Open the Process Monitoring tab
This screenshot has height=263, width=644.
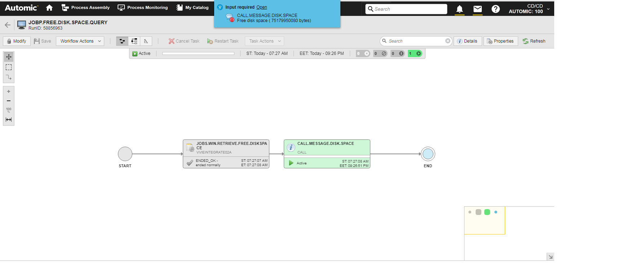pyautogui.click(x=143, y=8)
